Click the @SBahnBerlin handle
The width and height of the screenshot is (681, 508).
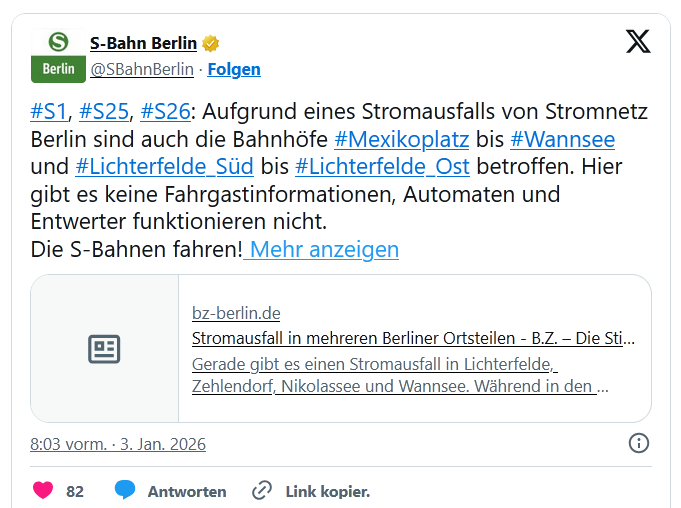142,69
